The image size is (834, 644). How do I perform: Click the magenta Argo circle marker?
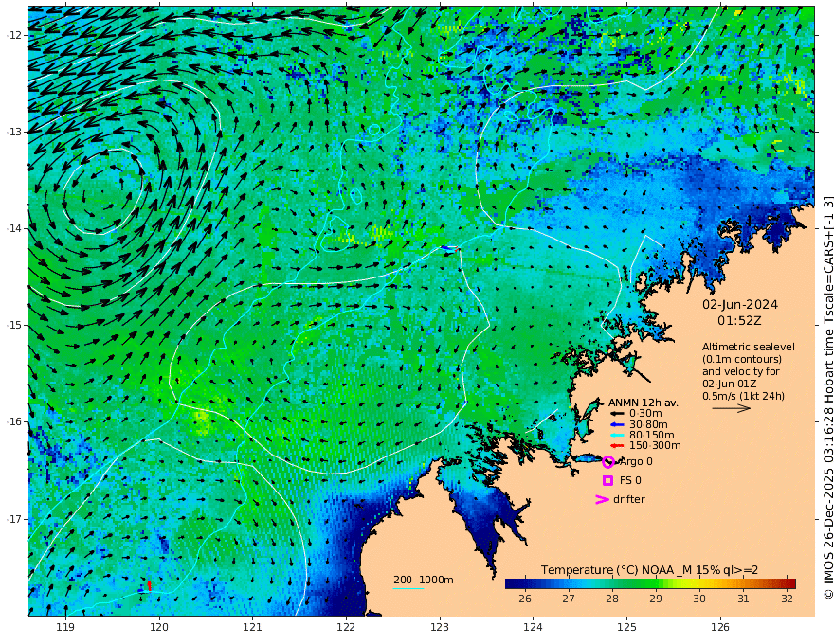(x=607, y=462)
